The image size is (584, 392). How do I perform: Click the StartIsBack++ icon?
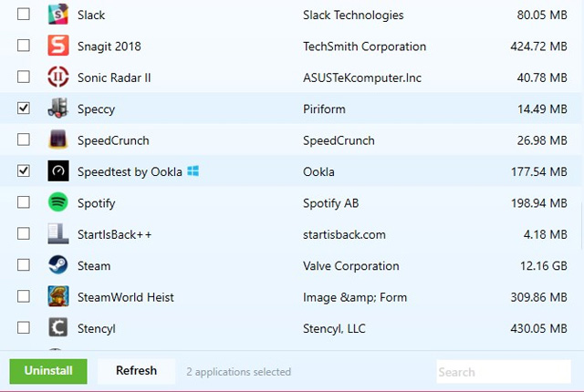(58, 234)
